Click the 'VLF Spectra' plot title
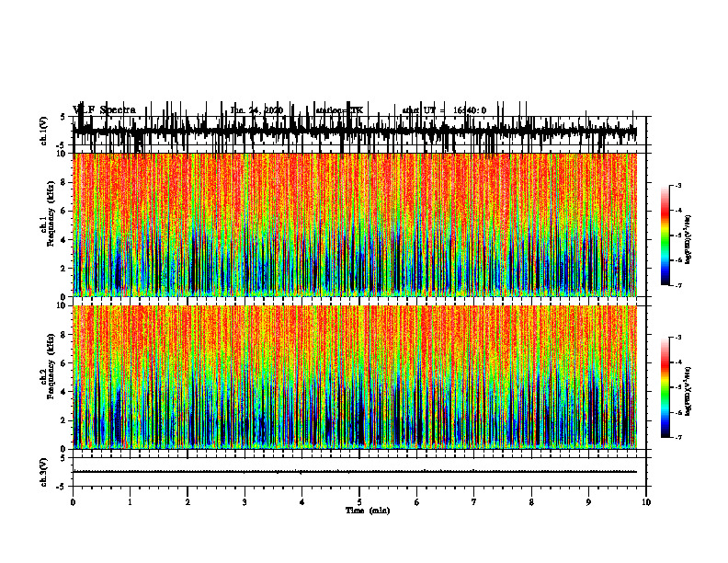This screenshot has height=563, width=728. click(x=105, y=110)
